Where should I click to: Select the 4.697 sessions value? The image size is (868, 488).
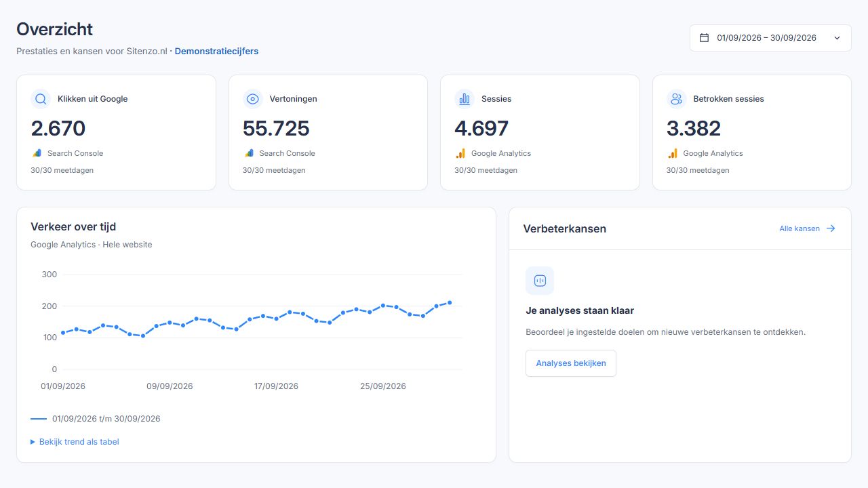pos(481,128)
